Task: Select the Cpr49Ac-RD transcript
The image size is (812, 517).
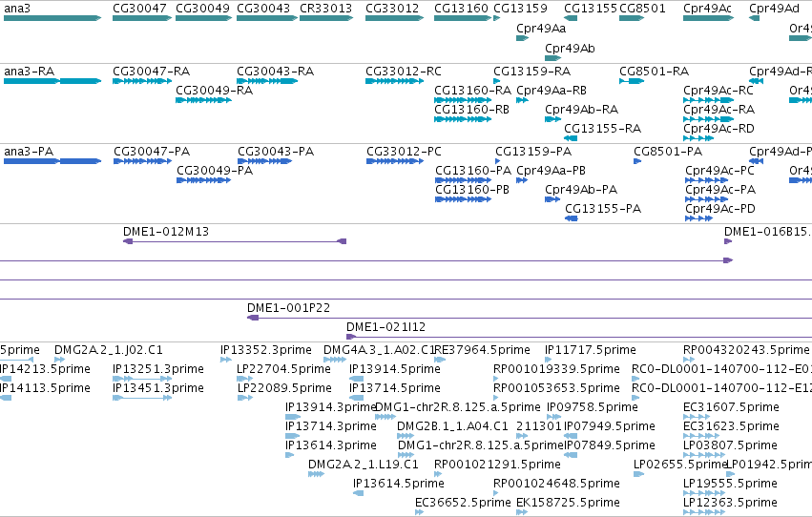Action: (698, 138)
